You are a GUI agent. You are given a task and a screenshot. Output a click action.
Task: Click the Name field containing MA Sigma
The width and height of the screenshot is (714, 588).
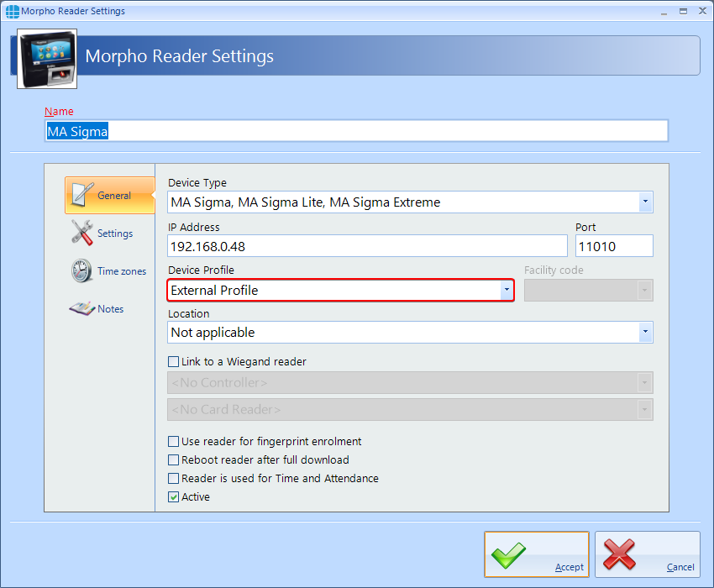click(x=356, y=131)
